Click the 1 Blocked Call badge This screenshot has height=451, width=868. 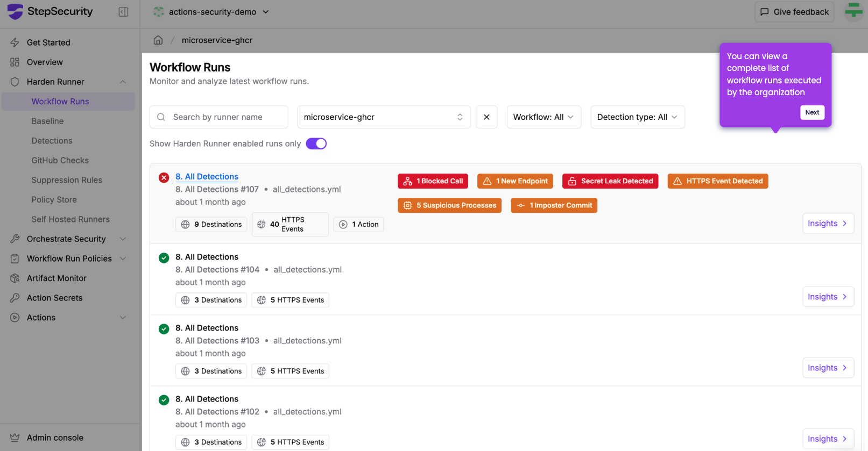[x=433, y=181]
